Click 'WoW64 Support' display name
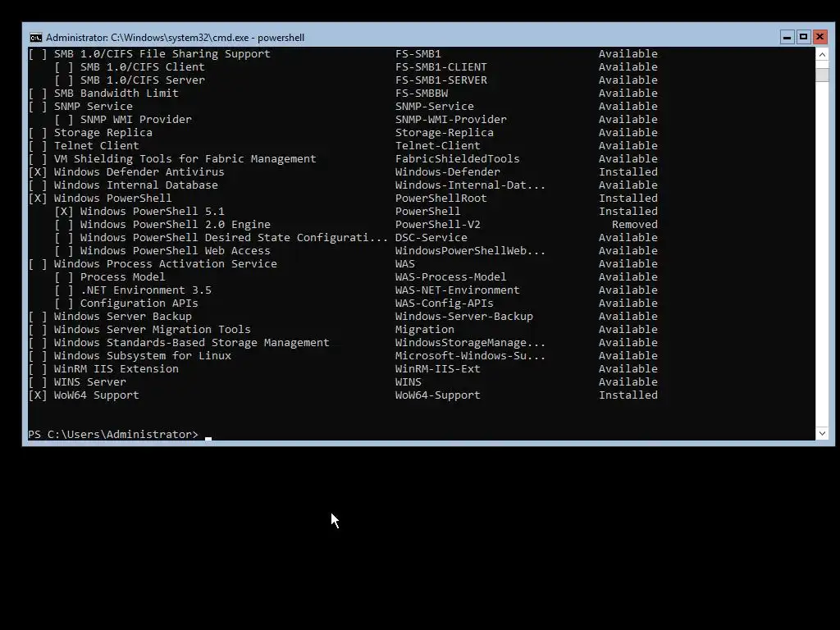 (x=97, y=395)
